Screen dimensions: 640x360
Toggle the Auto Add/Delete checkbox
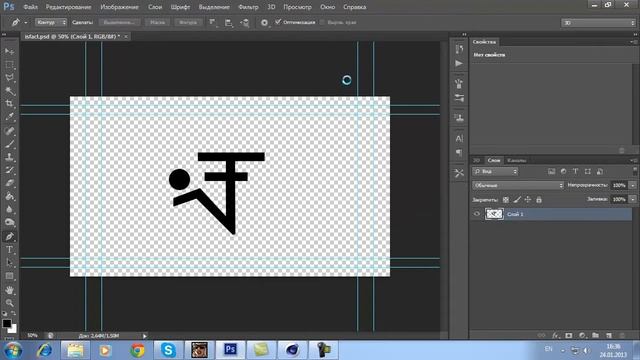278,22
